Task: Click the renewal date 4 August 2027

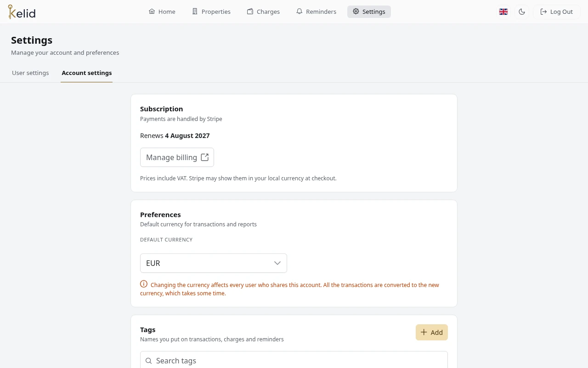Action: click(187, 136)
